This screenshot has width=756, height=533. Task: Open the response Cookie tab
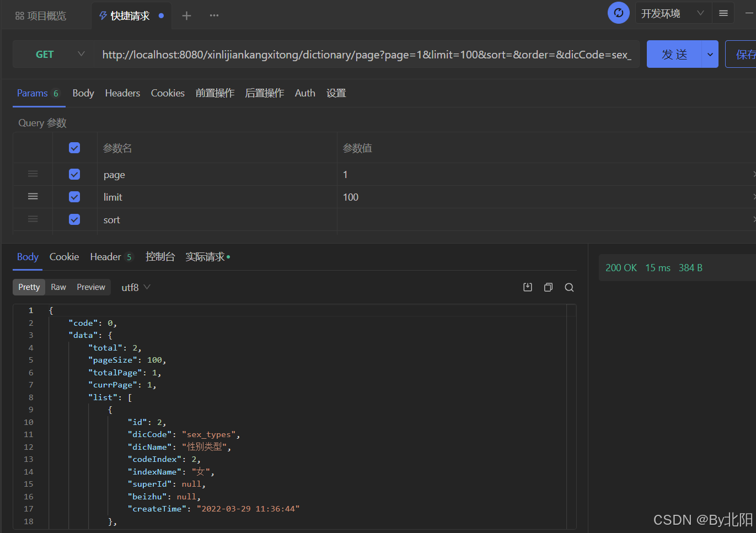click(x=64, y=257)
